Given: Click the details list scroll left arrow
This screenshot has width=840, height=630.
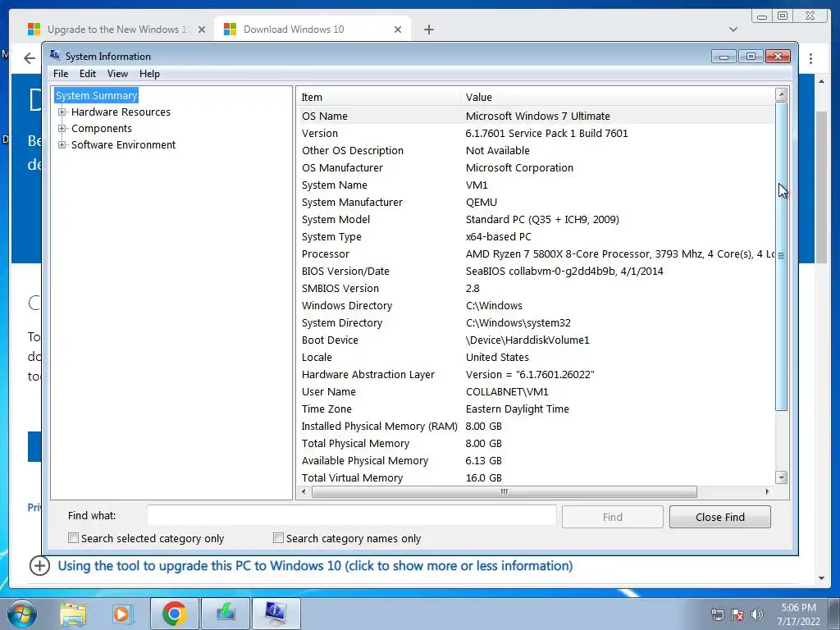Looking at the screenshot, I should pos(304,491).
